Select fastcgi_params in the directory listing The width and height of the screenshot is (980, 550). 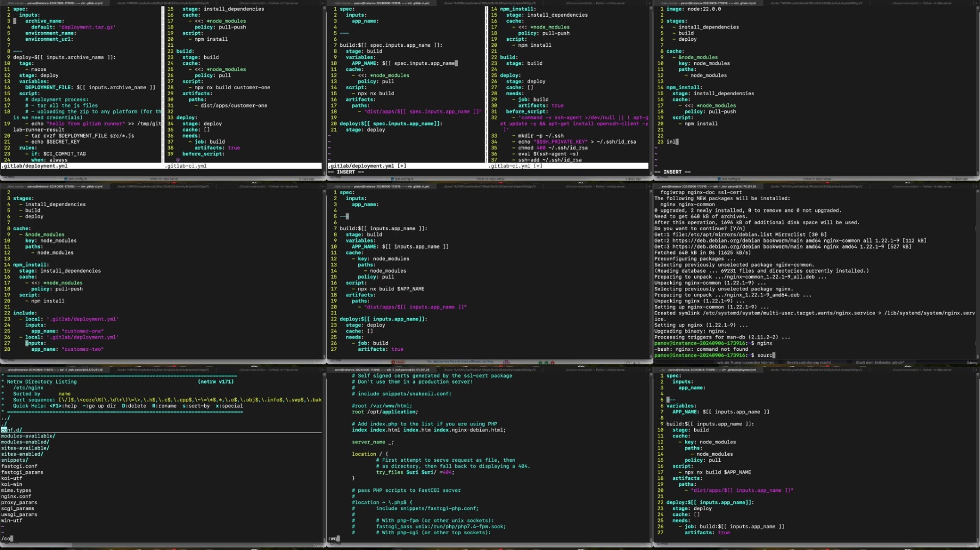click(x=22, y=472)
